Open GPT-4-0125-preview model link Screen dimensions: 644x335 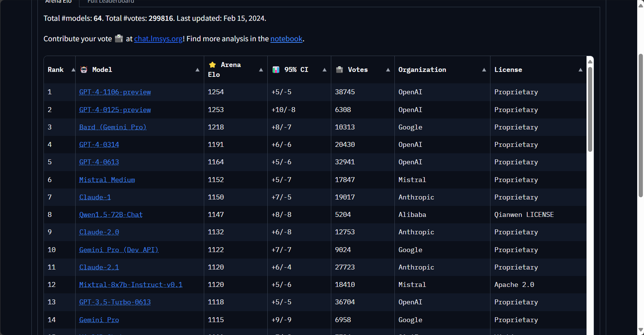coord(115,110)
